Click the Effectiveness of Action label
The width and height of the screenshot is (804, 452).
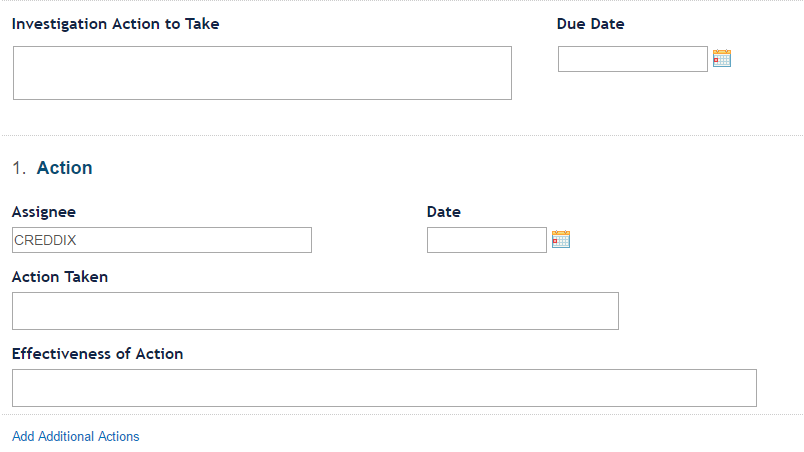pos(97,354)
